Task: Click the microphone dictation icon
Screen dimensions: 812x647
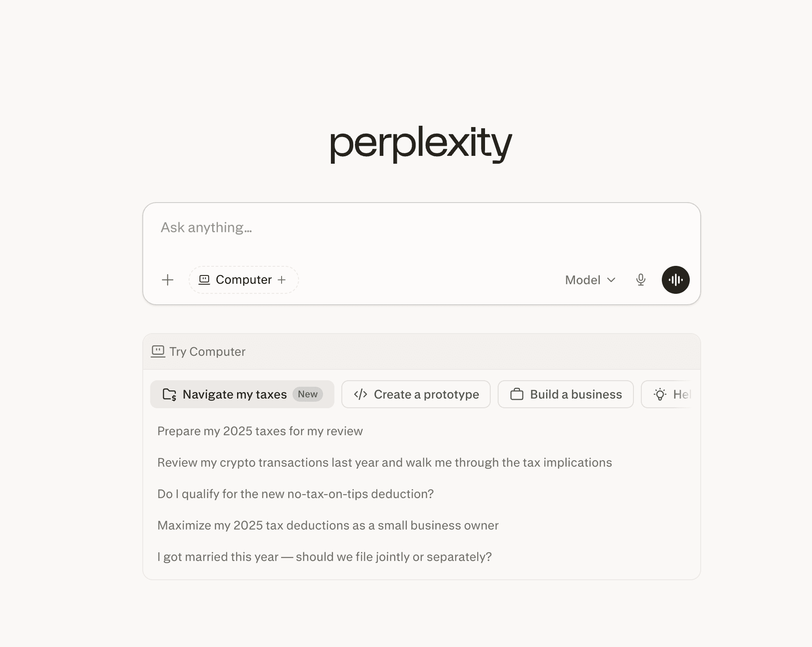Action: (640, 280)
